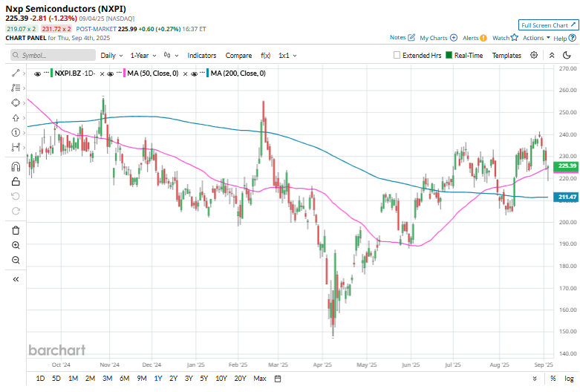Add to My Charts plus icon

tap(454, 38)
